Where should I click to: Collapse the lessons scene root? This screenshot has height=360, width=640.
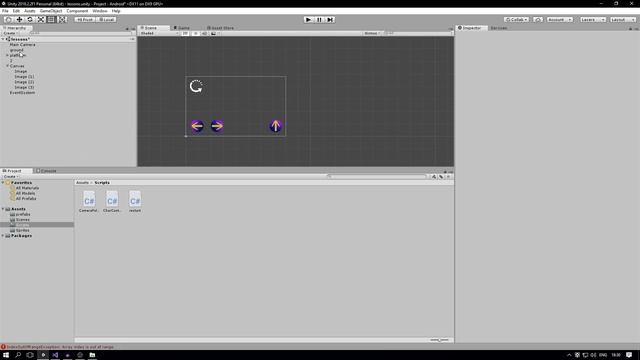(x=3, y=39)
